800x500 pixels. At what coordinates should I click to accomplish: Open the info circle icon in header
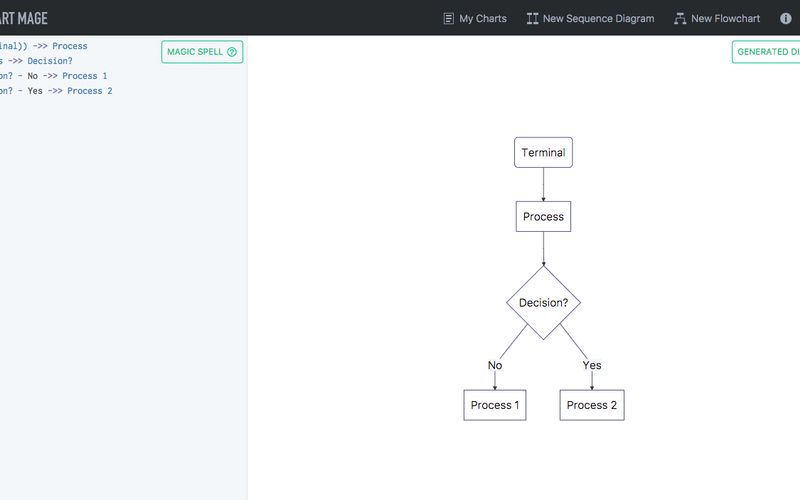pos(786,18)
